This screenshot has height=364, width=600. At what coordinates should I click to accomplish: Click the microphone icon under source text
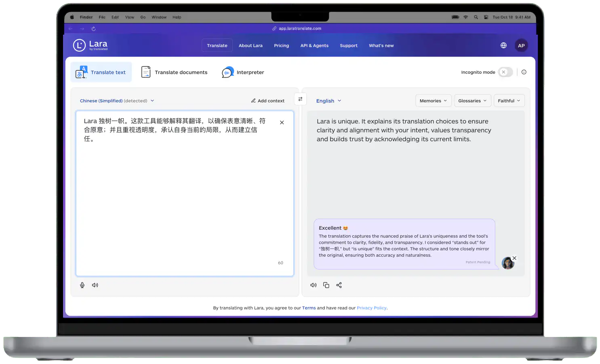[x=82, y=285]
